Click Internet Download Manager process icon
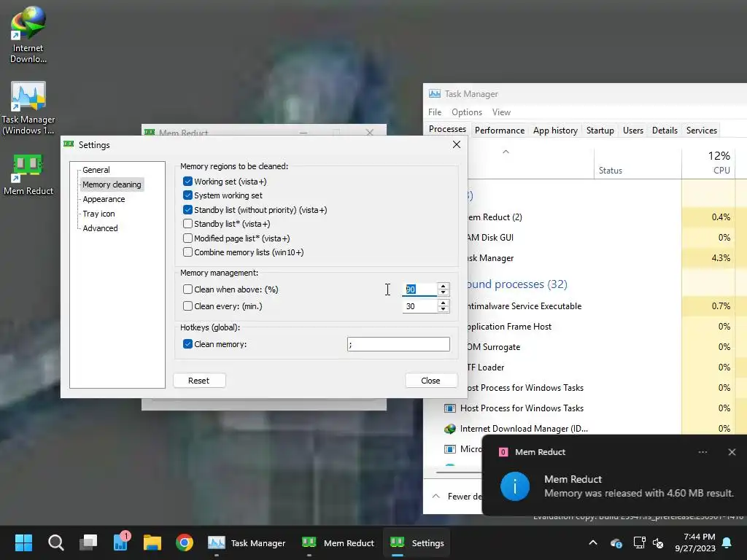 click(x=449, y=429)
